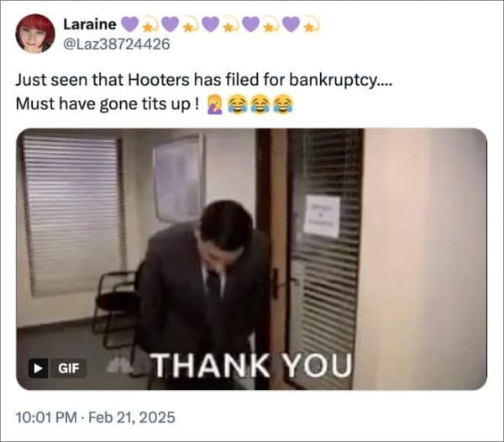
Task: Click the display name Laraine
Action: click(x=90, y=24)
